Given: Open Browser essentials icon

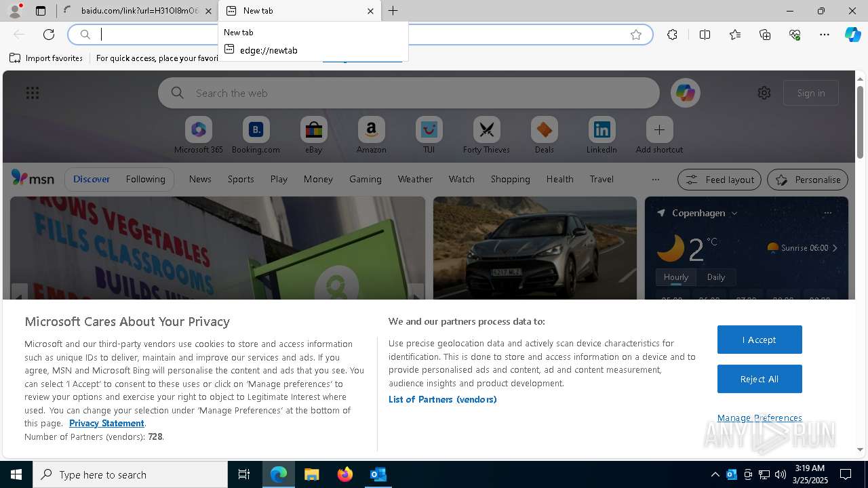Looking at the screenshot, I should tap(795, 35).
